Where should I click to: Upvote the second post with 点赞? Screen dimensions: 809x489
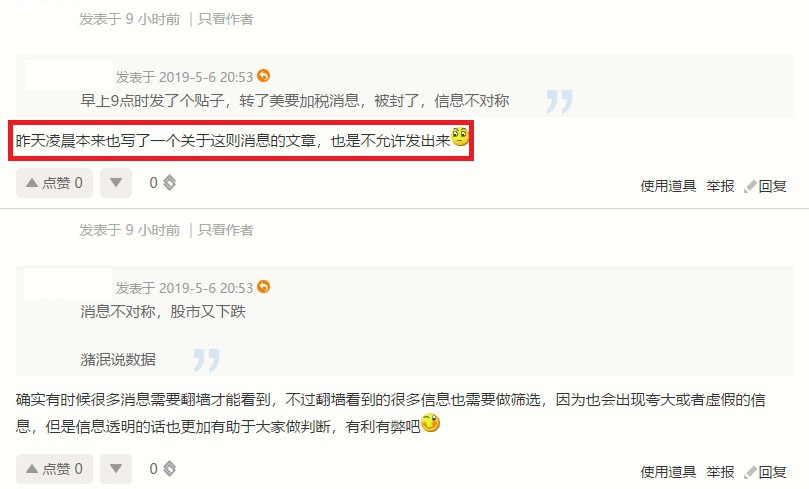pos(54,468)
